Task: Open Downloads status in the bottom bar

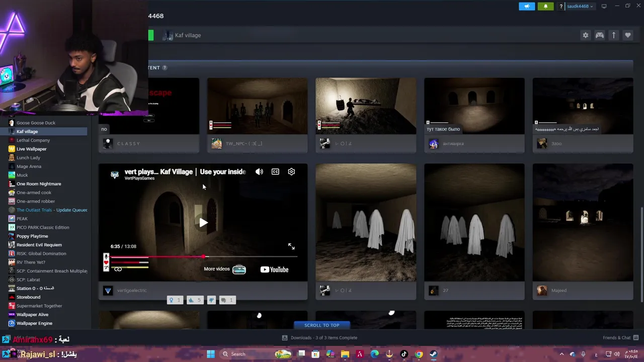Action: tap(319, 338)
